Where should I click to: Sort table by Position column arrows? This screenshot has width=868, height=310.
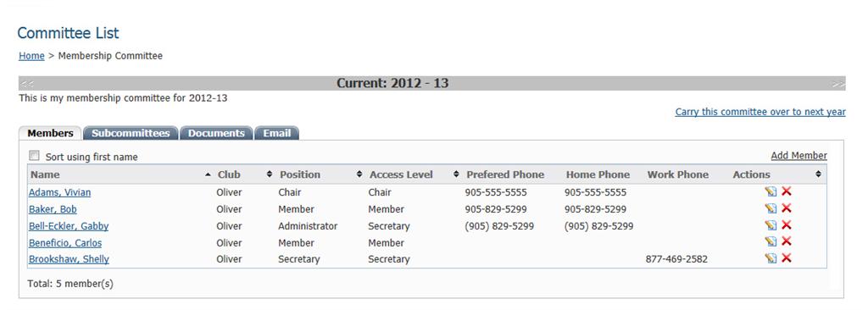pos(359,174)
